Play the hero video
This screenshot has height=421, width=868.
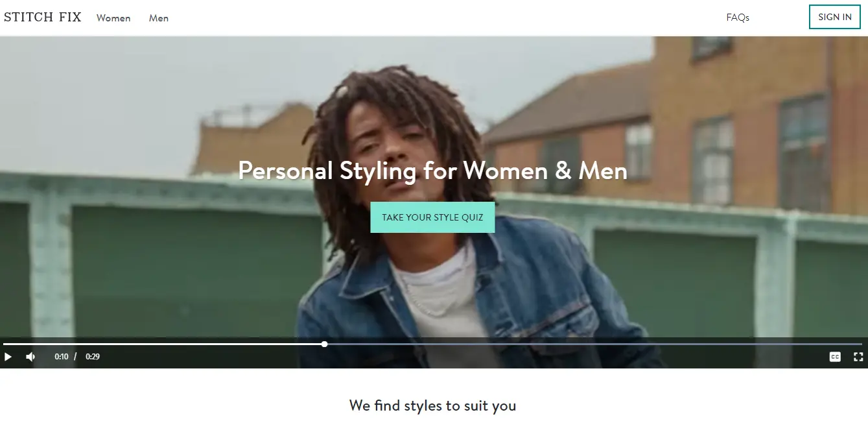pyautogui.click(x=8, y=356)
